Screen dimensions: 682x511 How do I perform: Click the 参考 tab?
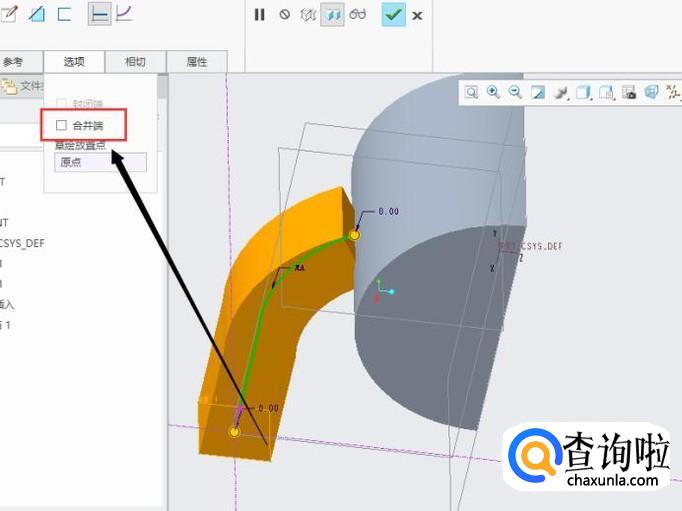[x=14, y=62]
